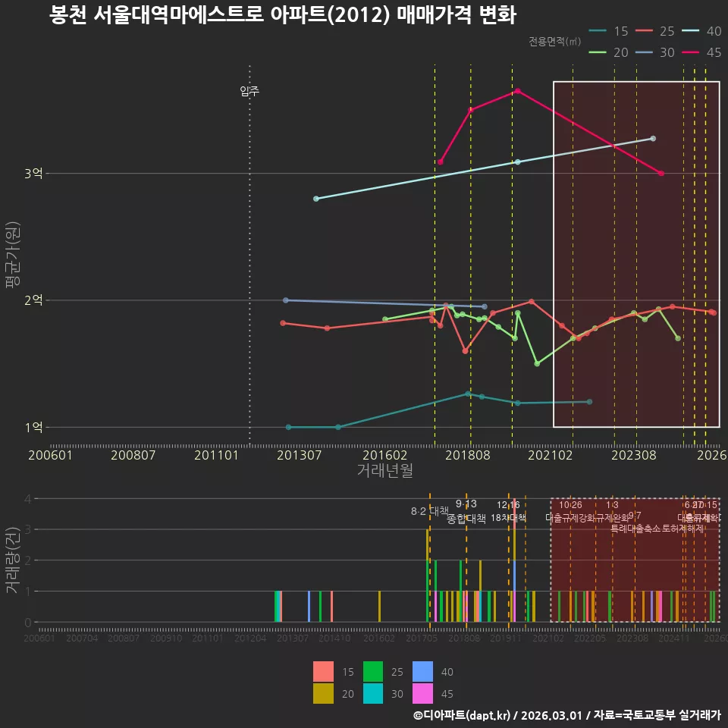
Task: Click the 특례대출축소 annotation label
Action: coord(635,529)
